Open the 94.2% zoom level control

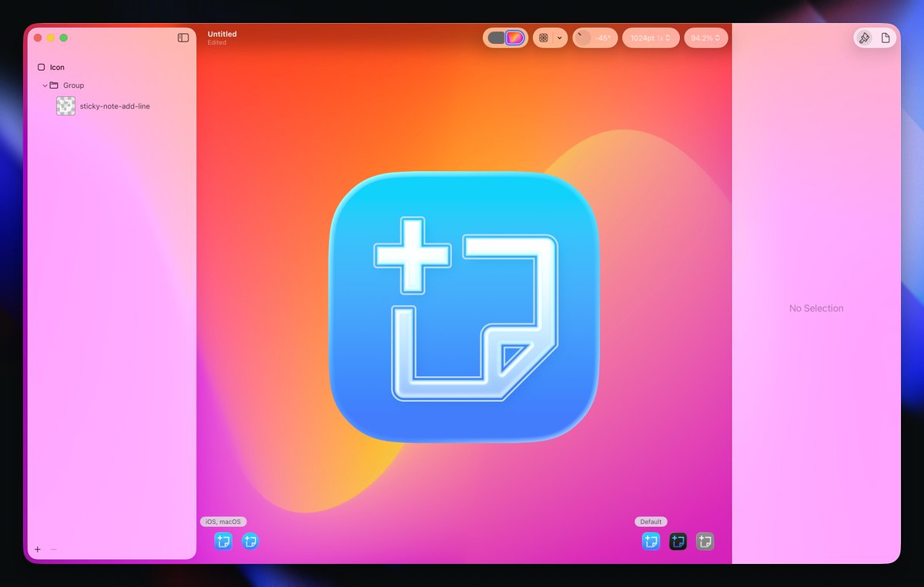pos(705,37)
